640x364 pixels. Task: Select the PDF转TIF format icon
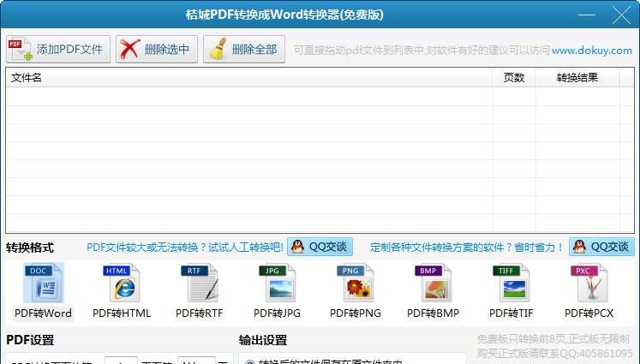pyautogui.click(x=511, y=291)
